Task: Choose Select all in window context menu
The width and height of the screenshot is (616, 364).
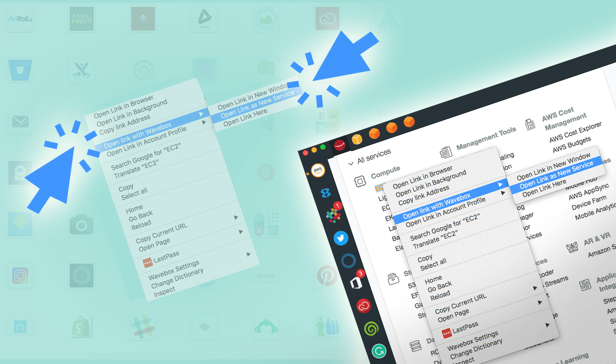Action: (433, 265)
